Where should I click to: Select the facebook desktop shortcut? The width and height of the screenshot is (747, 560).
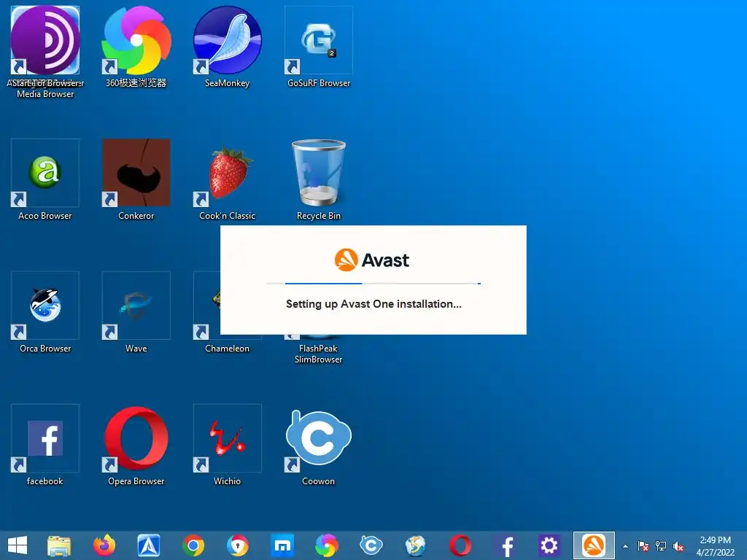pyautogui.click(x=45, y=438)
